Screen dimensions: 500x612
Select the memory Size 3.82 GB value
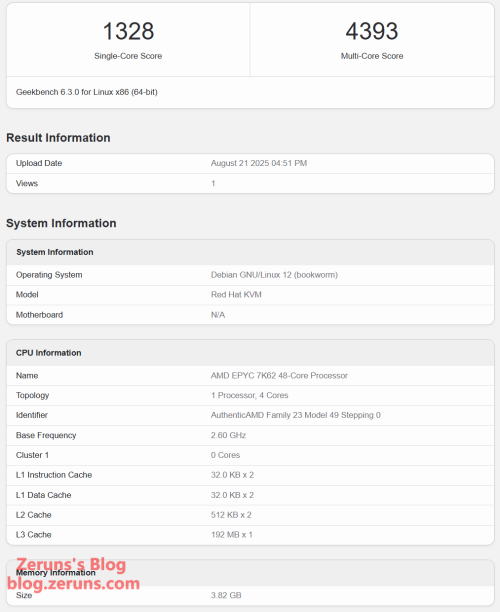point(226,595)
